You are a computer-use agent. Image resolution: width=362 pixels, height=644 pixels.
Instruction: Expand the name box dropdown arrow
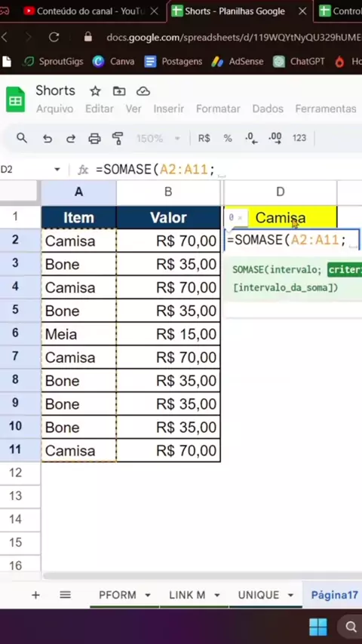click(x=57, y=169)
